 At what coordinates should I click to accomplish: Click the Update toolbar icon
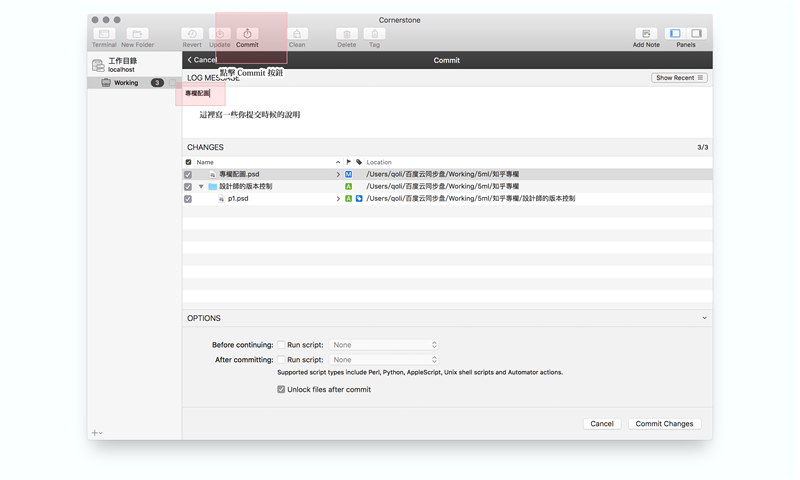point(220,34)
